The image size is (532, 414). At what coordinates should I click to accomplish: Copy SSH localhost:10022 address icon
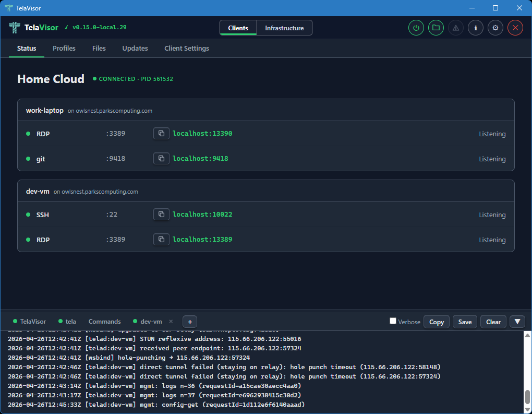click(161, 214)
